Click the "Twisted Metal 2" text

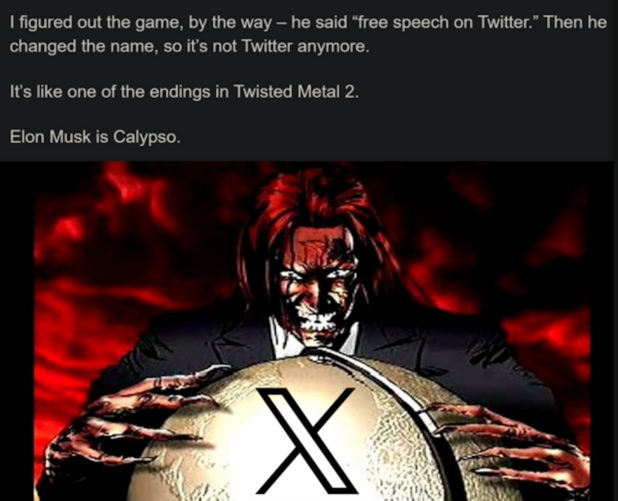[x=296, y=92]
